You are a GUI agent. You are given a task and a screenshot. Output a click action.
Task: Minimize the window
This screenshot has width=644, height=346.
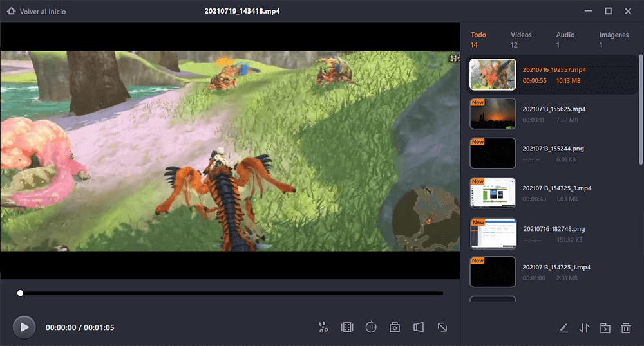click(589, 11)
